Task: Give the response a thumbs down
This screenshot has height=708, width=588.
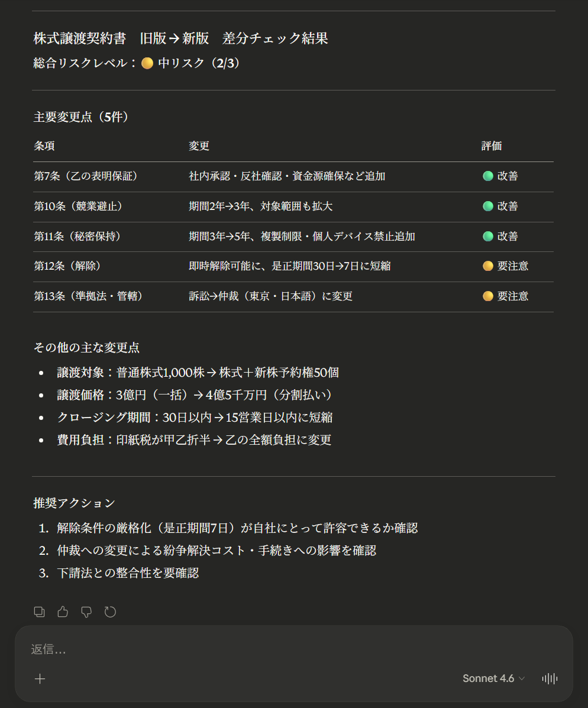Action: 86,612
